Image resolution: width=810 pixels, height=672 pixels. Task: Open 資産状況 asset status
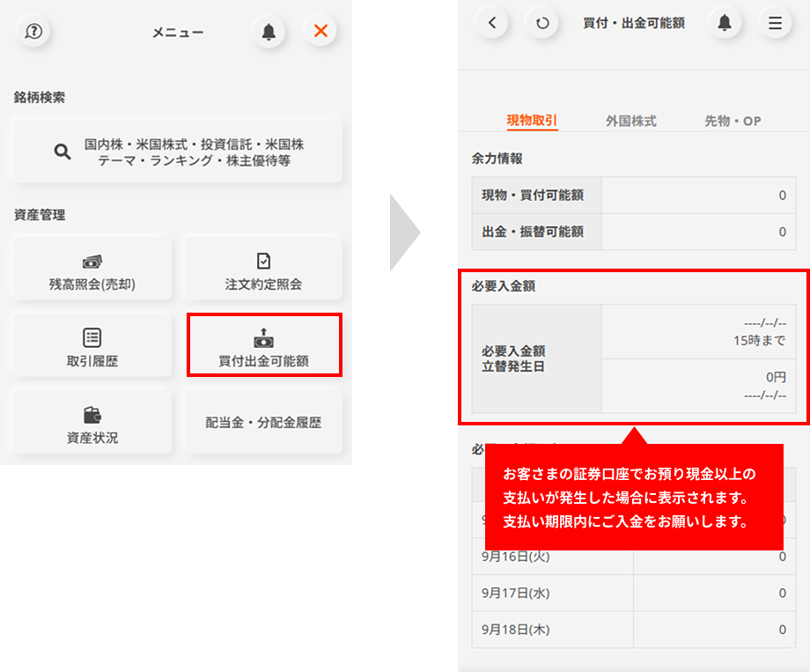tap(92, 424)
